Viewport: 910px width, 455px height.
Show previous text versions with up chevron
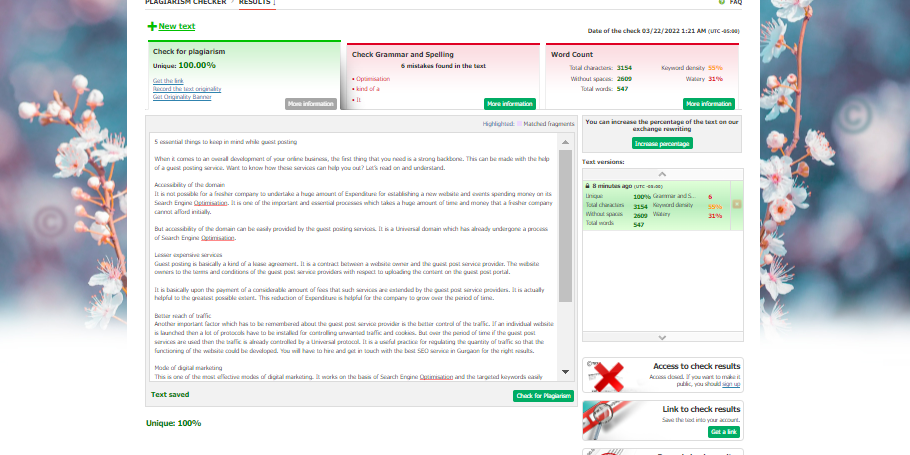[662, 174]
